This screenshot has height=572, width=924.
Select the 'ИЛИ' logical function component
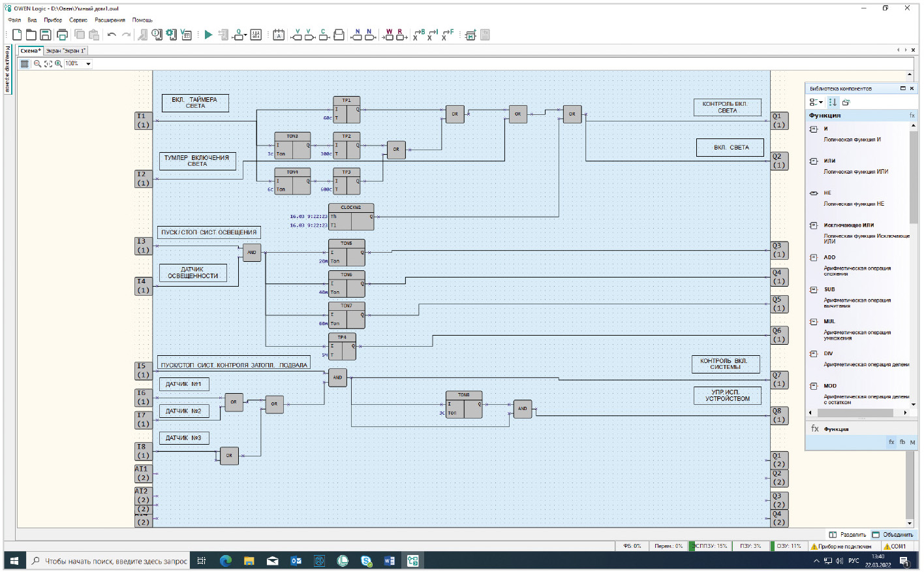point(829,161)
